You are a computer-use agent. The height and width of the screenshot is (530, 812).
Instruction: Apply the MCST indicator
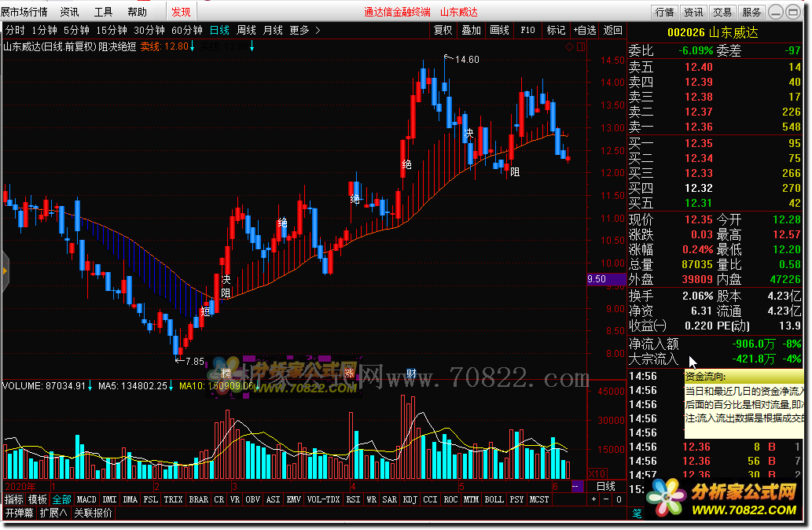[x=538, y=499]
